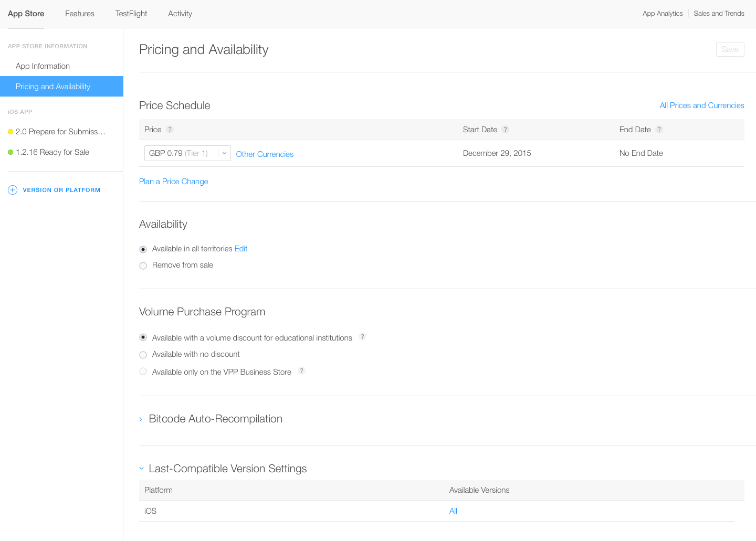Click the help icon next to Price
This screenshot has height=541, width=756.
[170, 130]
